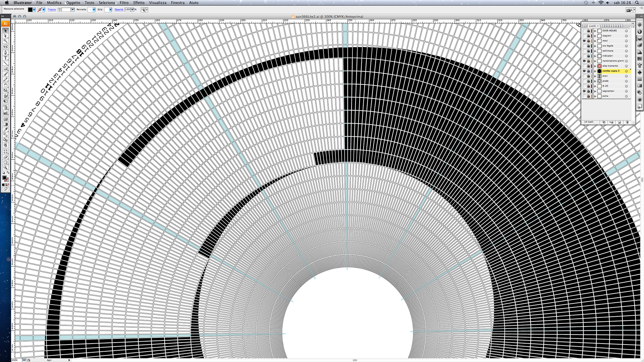Select the Eyedropper tool

[5, 129]
